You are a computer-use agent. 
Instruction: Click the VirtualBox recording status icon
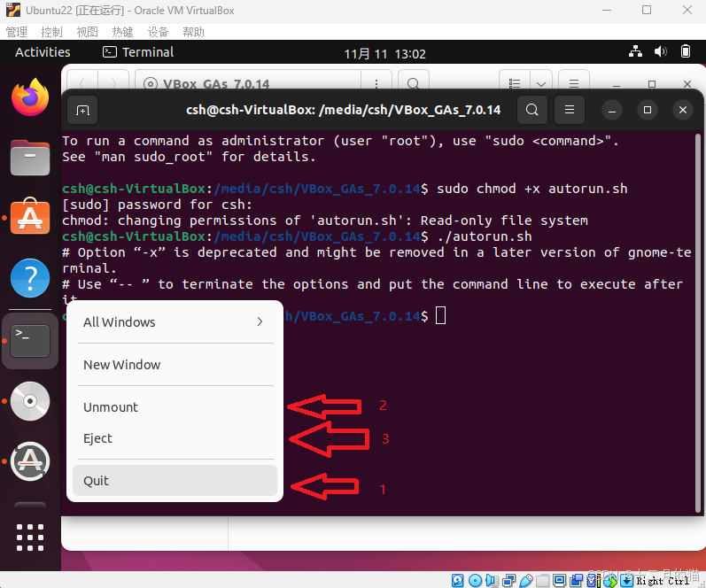click(577, 580)
